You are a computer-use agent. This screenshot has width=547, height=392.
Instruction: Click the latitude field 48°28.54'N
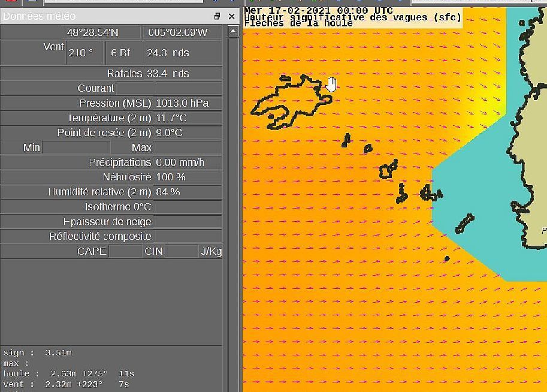[101, 32]
